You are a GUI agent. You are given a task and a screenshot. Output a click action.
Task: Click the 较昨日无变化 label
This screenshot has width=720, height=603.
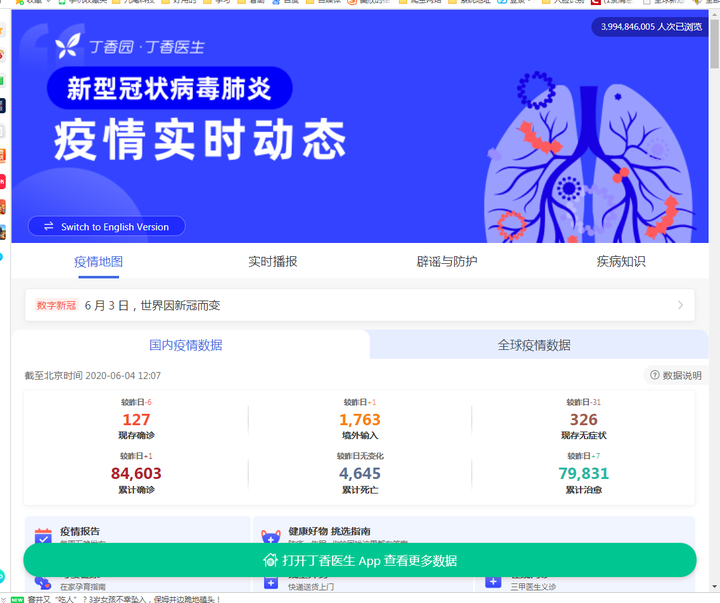(x=360, y=456)
